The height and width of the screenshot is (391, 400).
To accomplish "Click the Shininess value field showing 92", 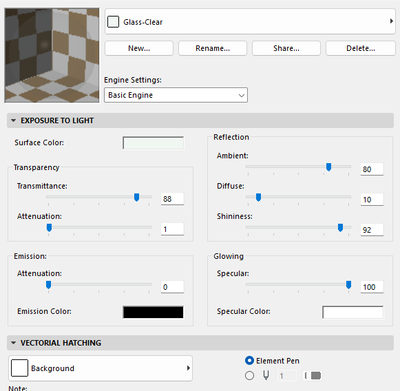I will 372,230.
